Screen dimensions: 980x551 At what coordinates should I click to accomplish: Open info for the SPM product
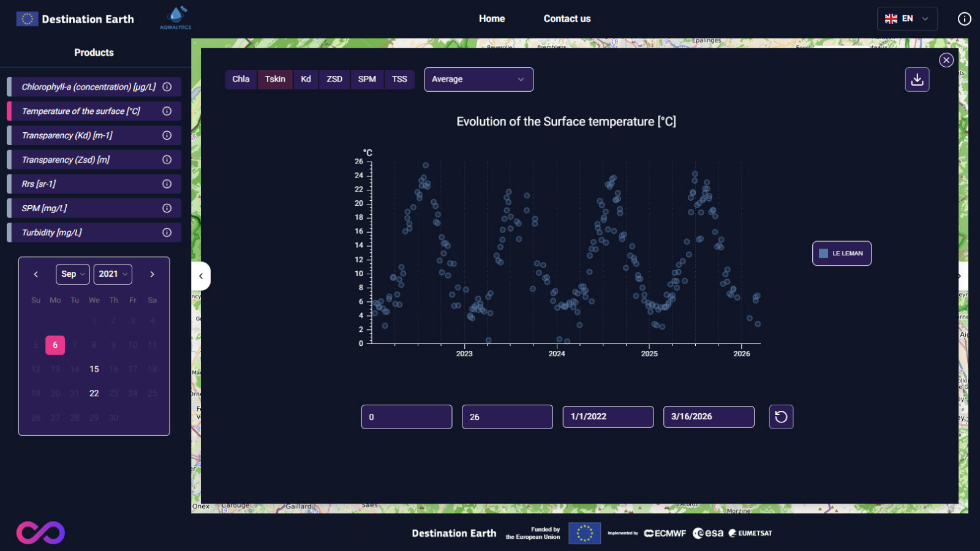point(167,208)
